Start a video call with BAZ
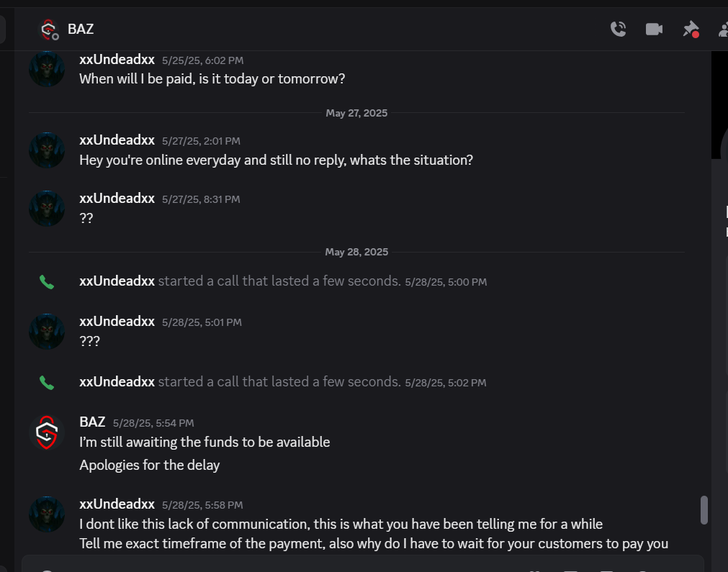The image size is (728, 572). pyautogui.click(x=654, y=29)
